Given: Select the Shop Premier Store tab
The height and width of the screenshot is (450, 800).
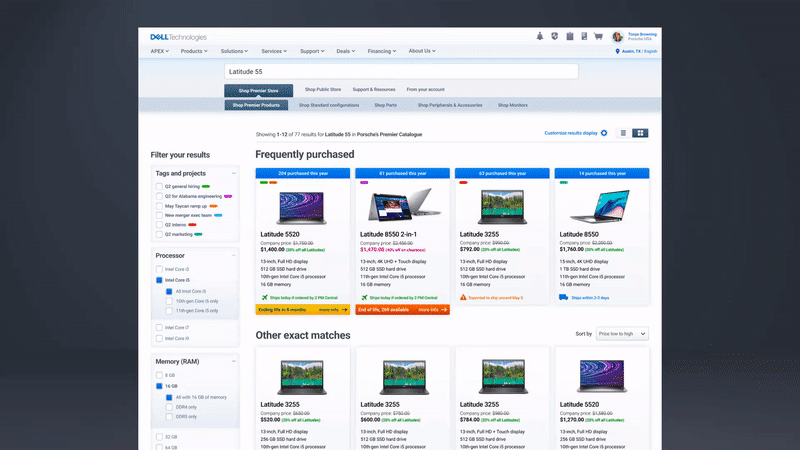Looking at the screenshot, I should (x=259, y=90).
